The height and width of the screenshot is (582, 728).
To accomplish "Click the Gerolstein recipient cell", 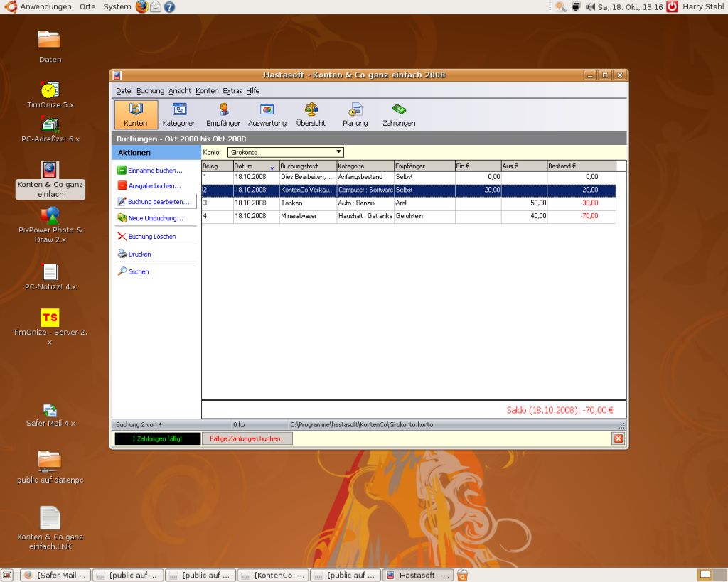I will point(424,216).
